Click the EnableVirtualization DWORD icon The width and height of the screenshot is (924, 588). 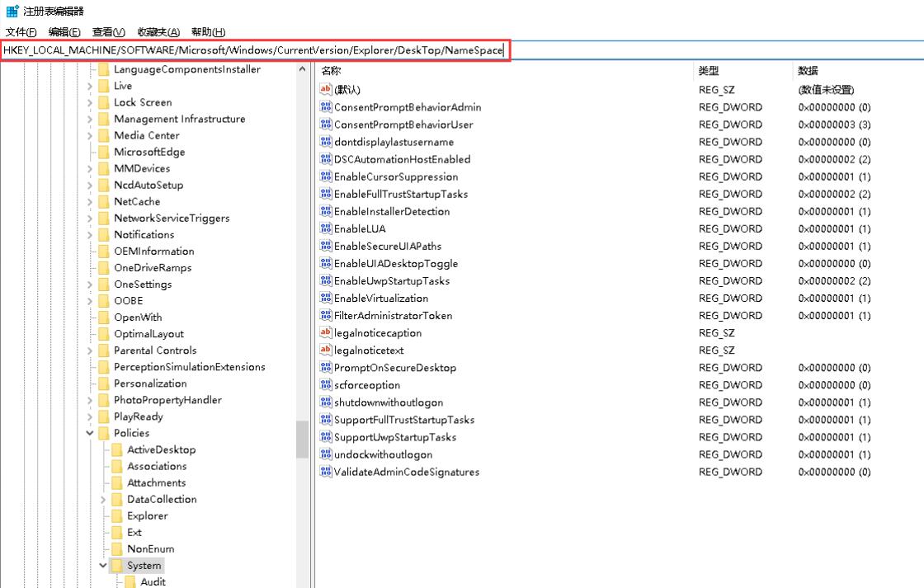325,298
